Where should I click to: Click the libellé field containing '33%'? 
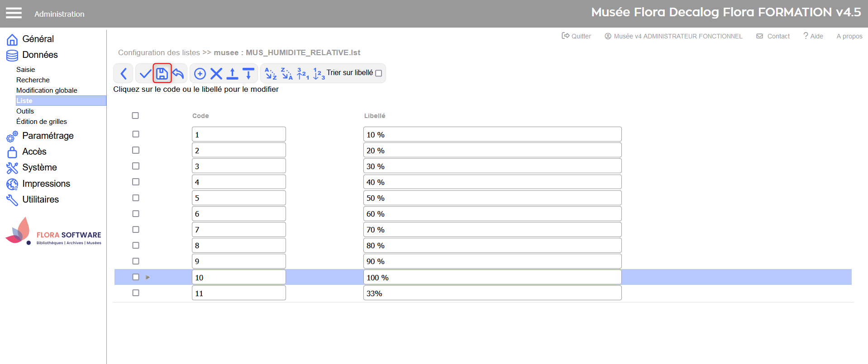coord(492,293)
